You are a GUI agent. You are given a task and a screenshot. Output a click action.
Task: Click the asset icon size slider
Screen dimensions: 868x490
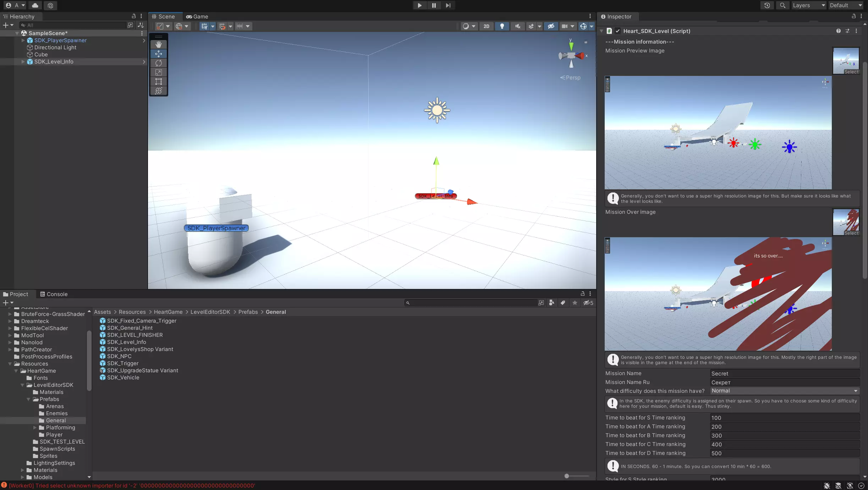[x=567, y=476]
